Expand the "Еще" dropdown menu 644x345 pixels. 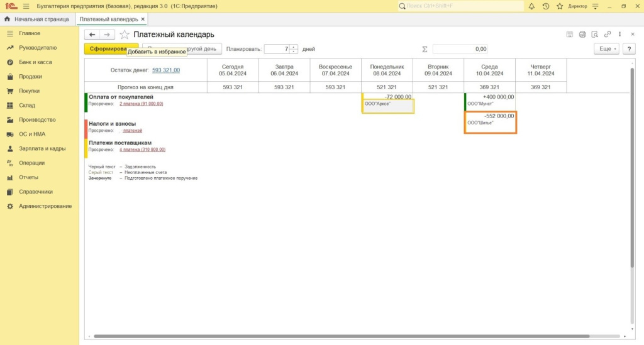click(606, 49)
